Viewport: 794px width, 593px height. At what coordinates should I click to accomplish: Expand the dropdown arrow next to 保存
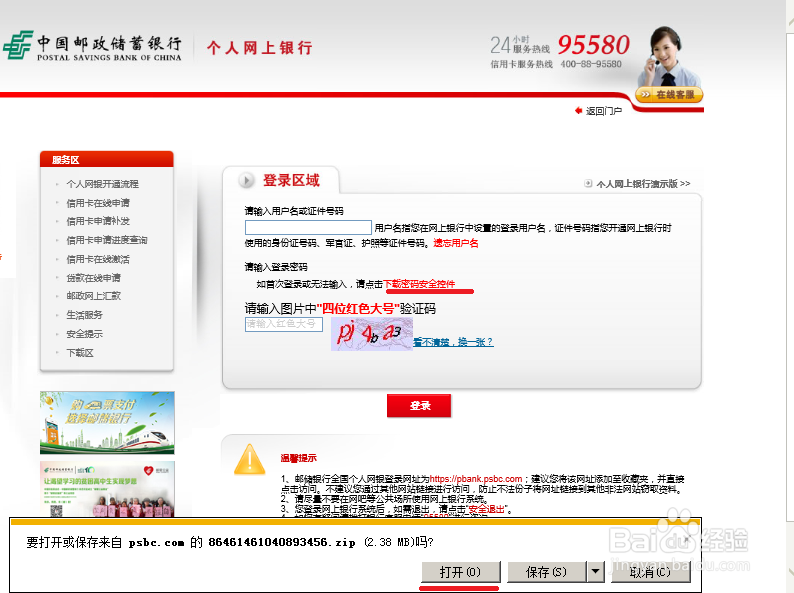tap(596, 572)
